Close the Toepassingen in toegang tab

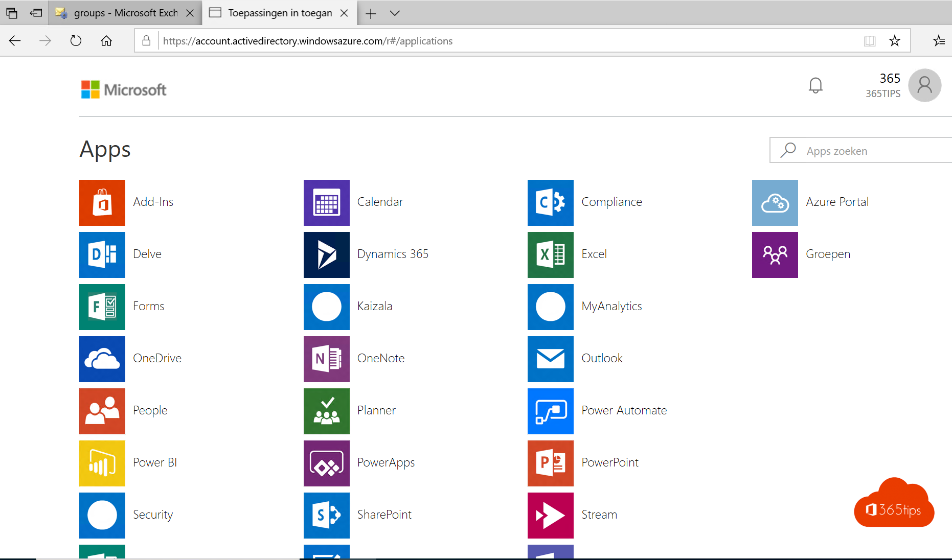coord(344,13)
